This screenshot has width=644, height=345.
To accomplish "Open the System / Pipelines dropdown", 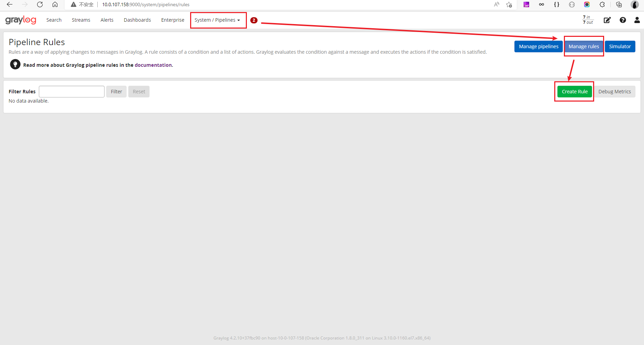I will click(x=218, y=20).
